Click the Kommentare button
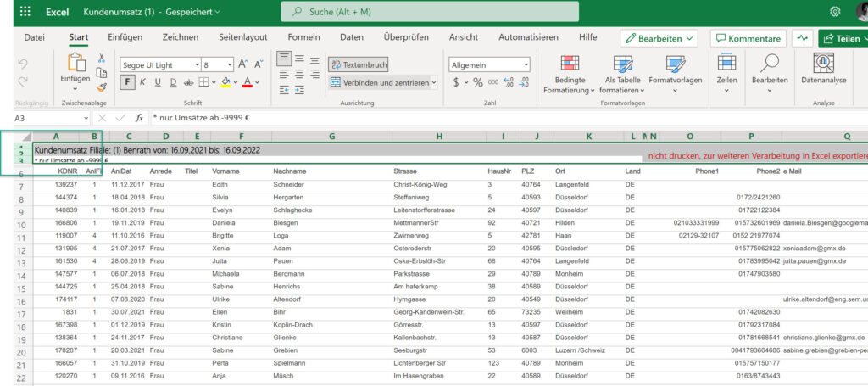The width and height of the screenshot is (868, 386). coord(747,38)
